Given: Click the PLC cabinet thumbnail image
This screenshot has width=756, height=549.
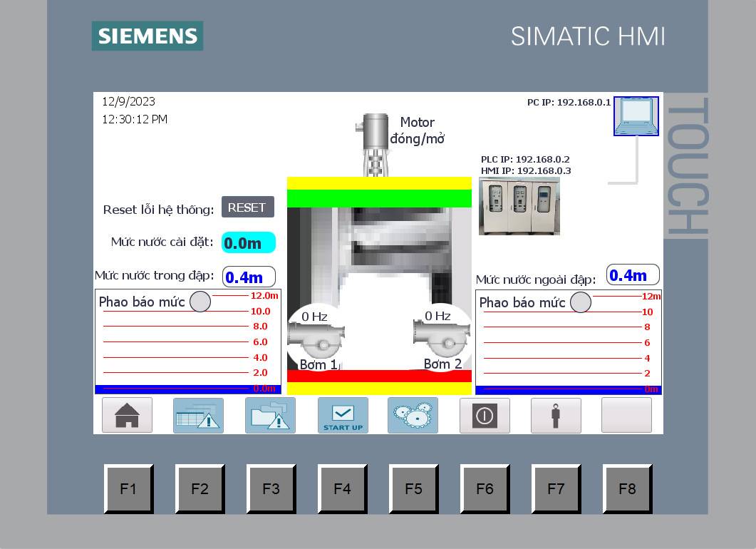Looking at the screenshot, I should pyautogui.click(x=519, y=206).
